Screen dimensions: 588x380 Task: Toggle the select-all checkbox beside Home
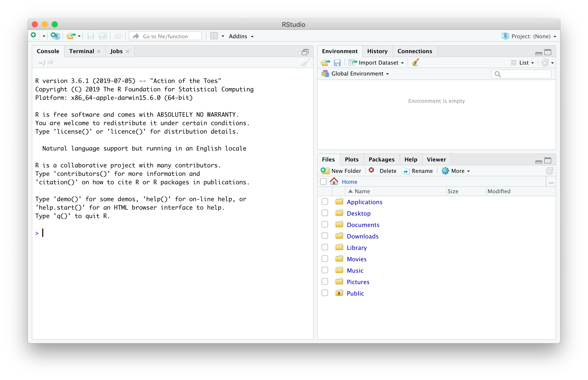point(323,182)
